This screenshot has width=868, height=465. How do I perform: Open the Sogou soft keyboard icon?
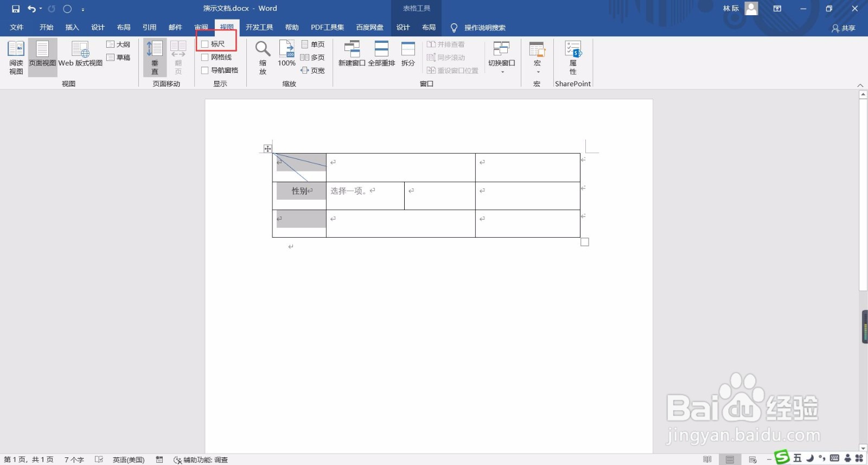click(x=834, y=458)
